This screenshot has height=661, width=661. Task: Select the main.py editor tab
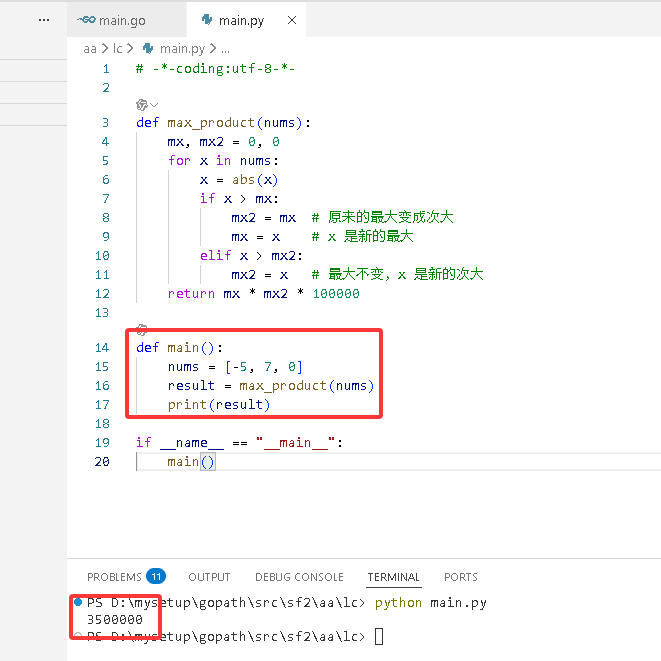pos(246,20)
